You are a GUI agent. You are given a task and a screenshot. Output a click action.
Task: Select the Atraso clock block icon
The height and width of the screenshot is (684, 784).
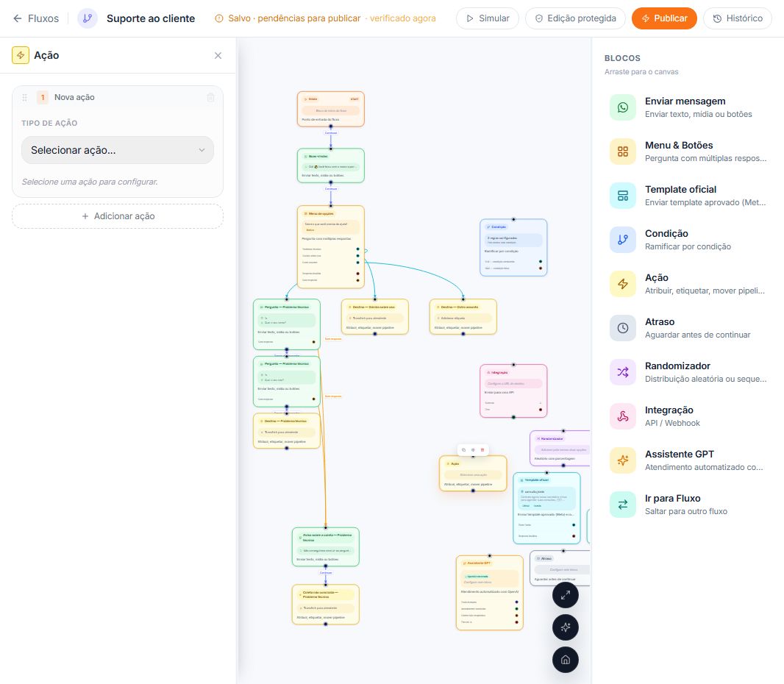[622, 328]
